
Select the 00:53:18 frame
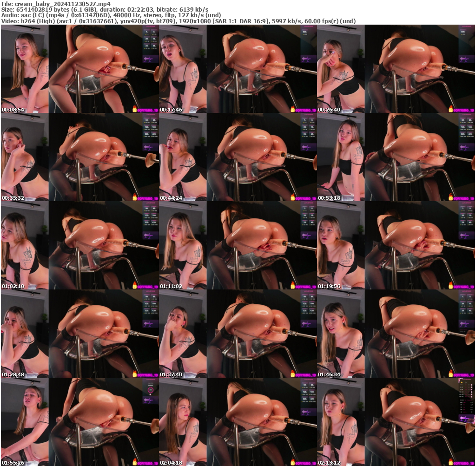[x=396, y=157]
